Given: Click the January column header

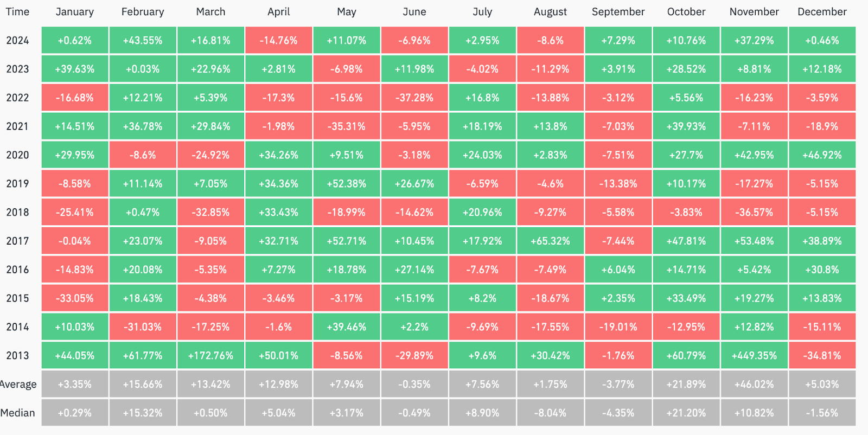Looking at the screenshot, I should [75, 12].
